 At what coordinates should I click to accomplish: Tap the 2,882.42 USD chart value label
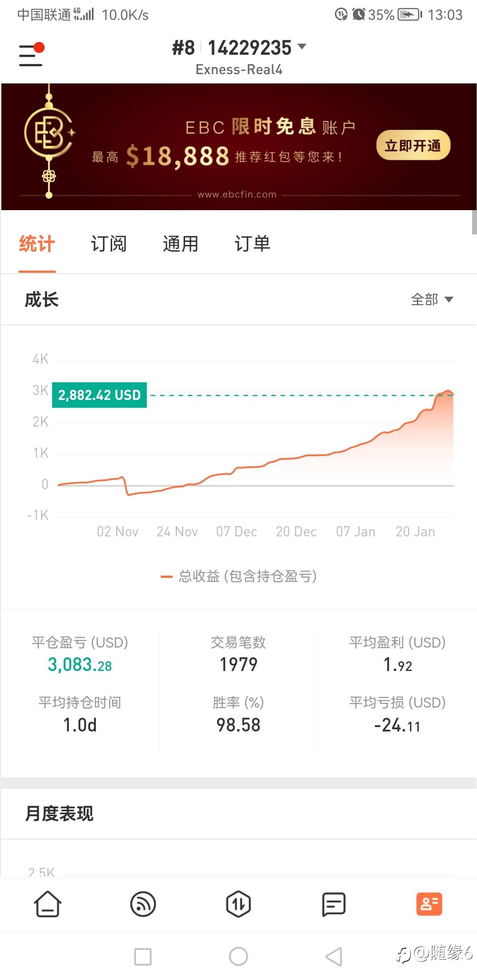[x=99, y=395]
